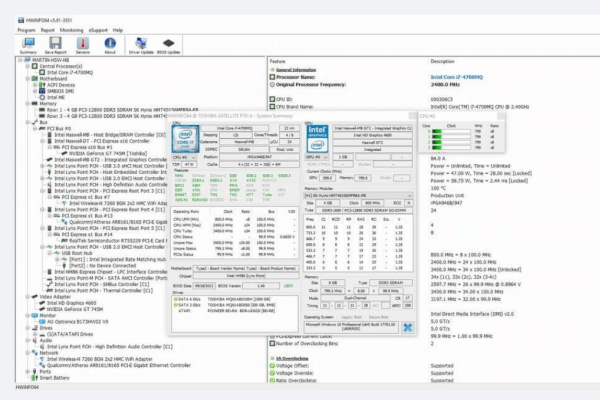The image size is (600, 400).
Task: Click the Processor Name row checkbox icon
Action: pos(272,77)
